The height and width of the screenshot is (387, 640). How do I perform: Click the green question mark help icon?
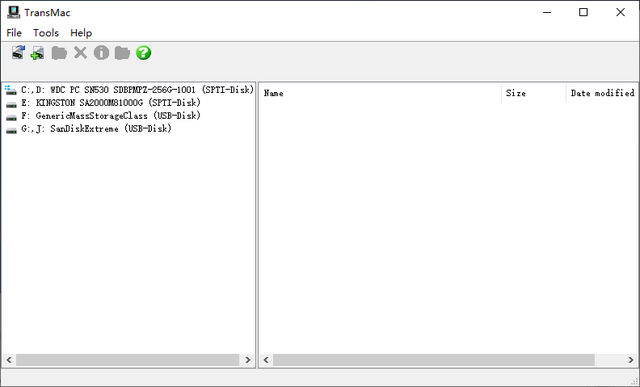pos(144,53)
